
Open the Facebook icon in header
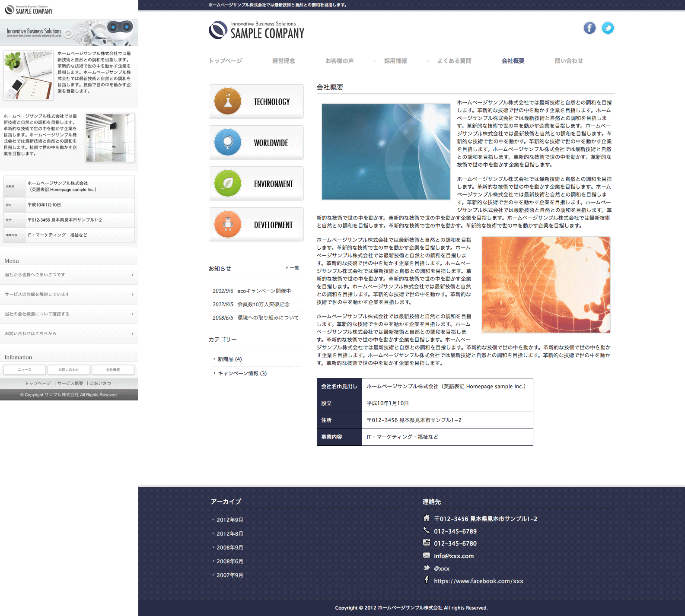click(x=589, y=28)
